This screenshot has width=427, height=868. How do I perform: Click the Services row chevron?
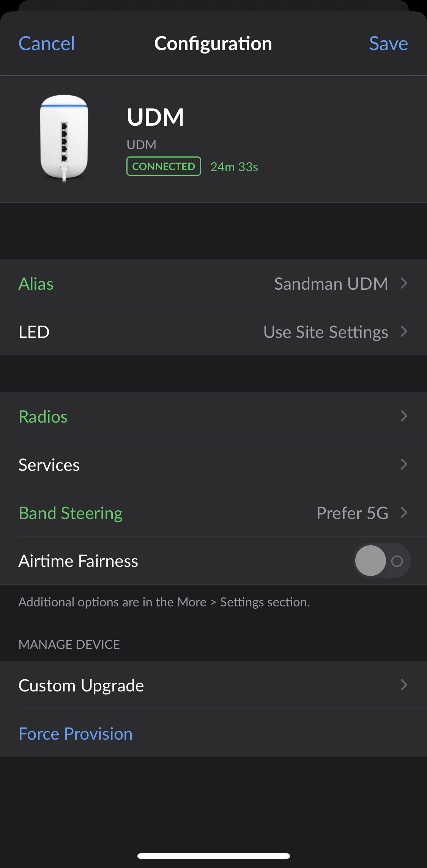pos(404,464)
